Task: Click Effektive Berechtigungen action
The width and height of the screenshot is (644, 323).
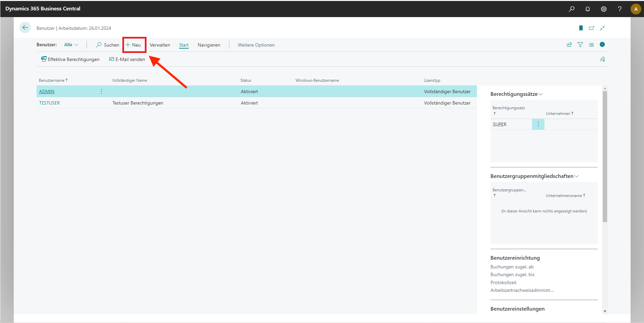Action: tap(70, 59)
